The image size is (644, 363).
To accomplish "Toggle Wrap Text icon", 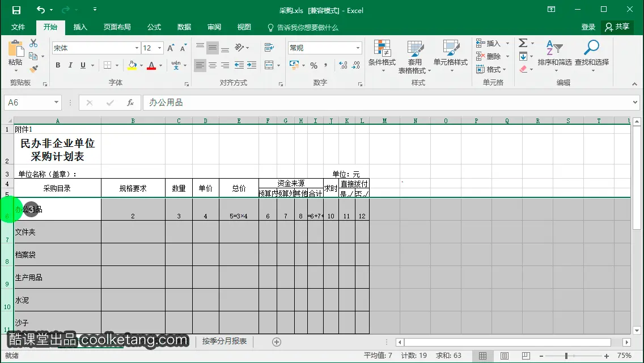I will [x=269, y=48].
